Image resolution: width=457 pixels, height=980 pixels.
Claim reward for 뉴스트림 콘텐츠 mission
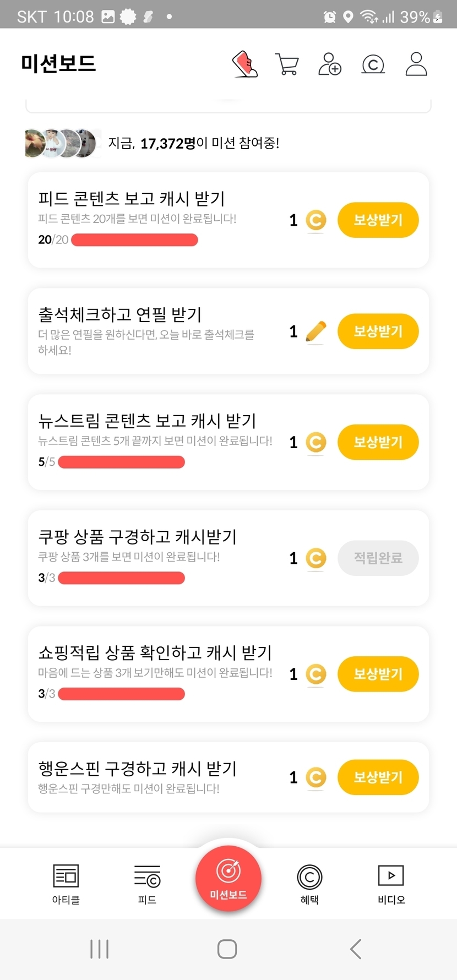378,442
